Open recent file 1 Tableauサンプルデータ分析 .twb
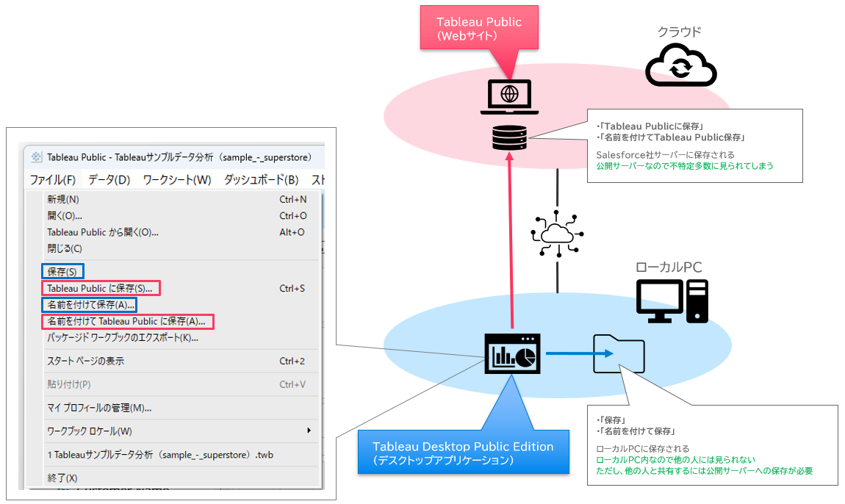The height and width of the screenshot is (504, 845). (x=157, y=455)
